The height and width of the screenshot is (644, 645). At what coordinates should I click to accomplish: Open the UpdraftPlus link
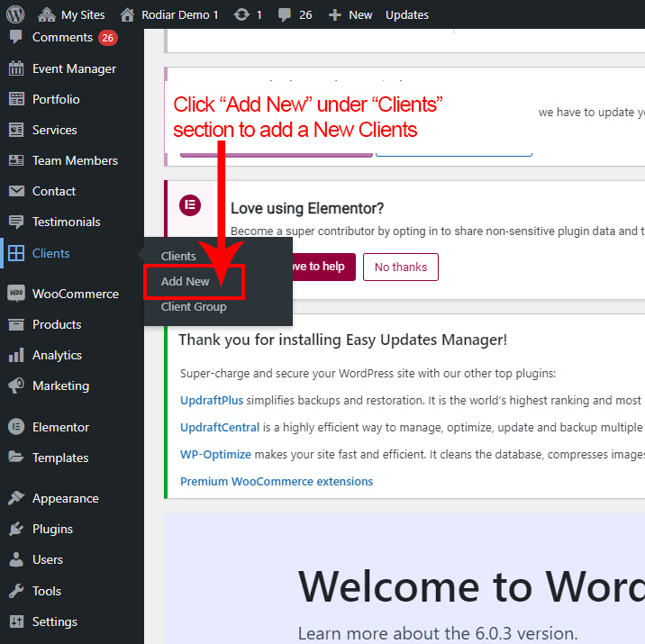tap(212, 400)
